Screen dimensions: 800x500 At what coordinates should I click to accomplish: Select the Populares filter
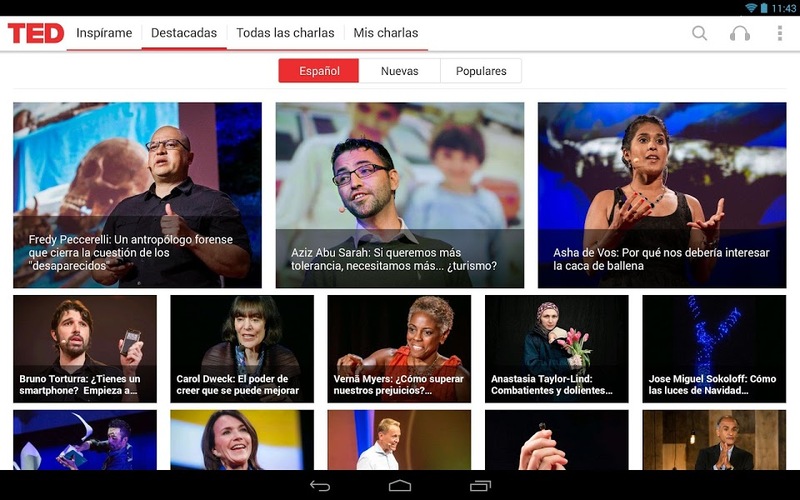click(x=481, y=71)
